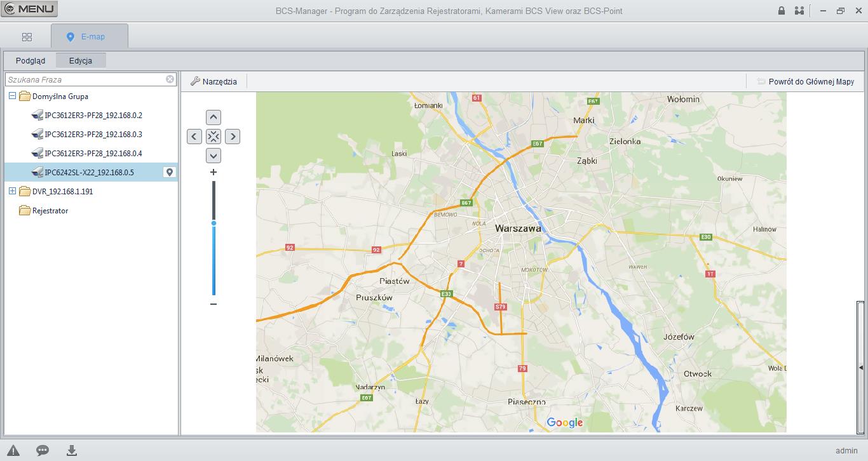The width and height of the screenshot is (868, 461).
Task: Select camera IPC3612ER3-PF28_192.168.0.3
Action: 93,135
